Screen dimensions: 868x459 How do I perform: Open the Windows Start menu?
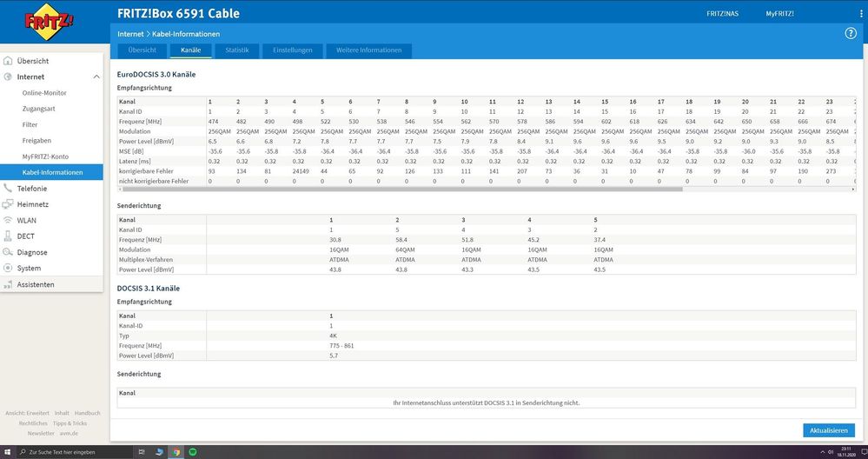tap(7, 452)
